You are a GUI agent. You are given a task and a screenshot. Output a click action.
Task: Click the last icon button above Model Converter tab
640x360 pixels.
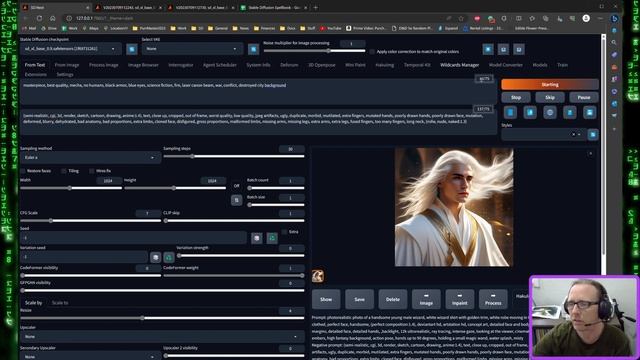click(x=519, y=49)
